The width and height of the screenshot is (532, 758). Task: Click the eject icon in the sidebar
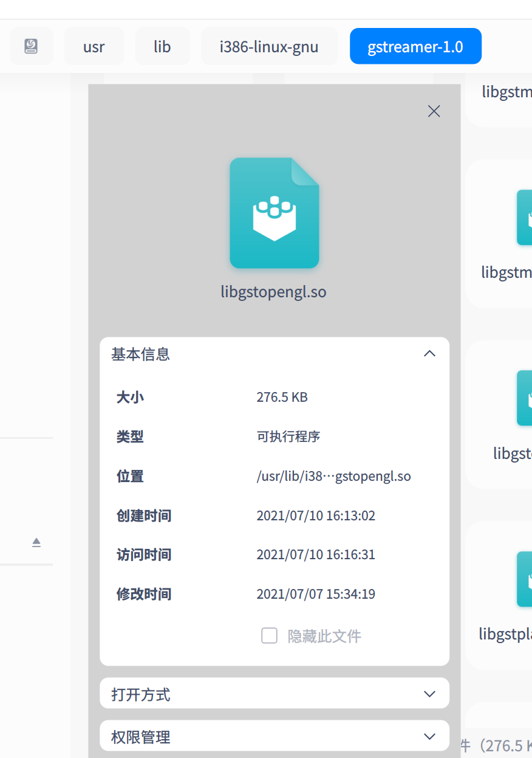[x=36, y=542]
